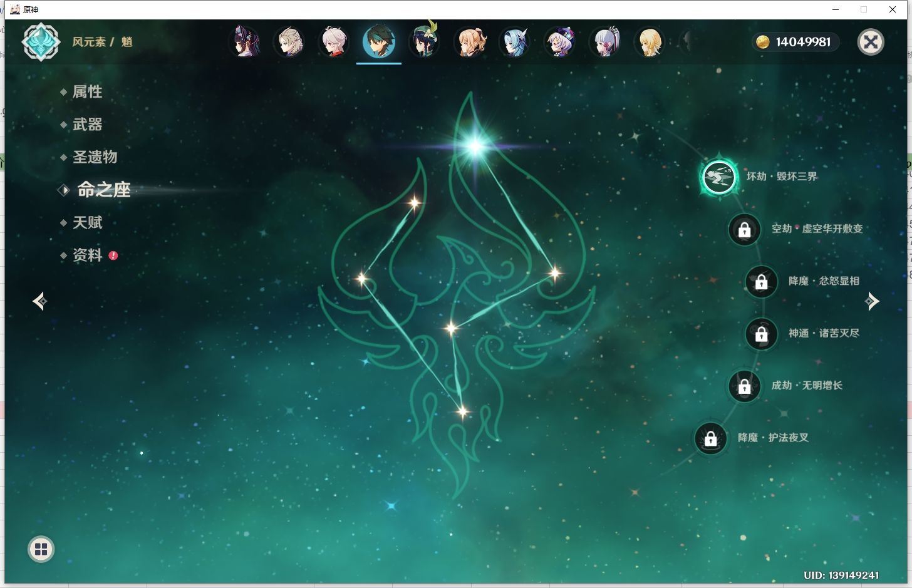Go to next character with right arrow
The height and width of the screenshot is (588, 912).
[872, 301]
